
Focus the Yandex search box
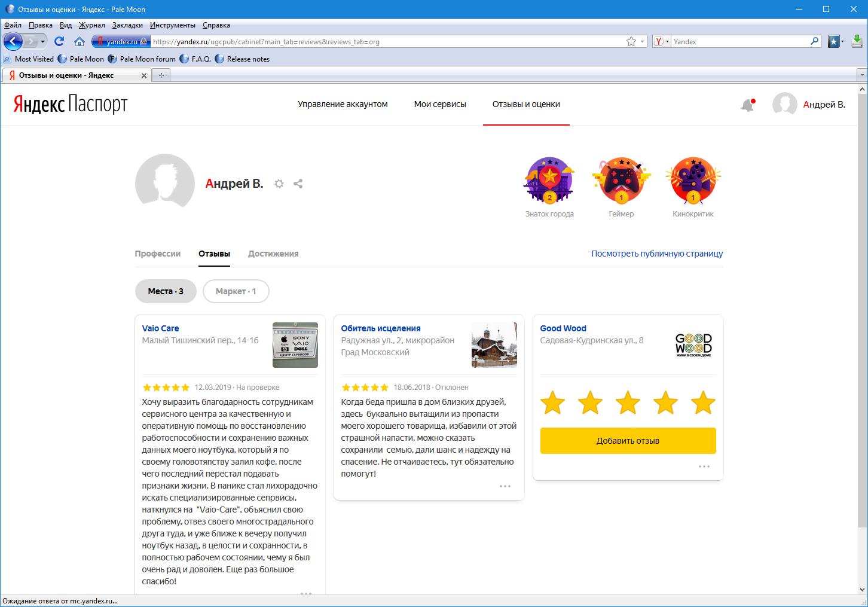pyautogui.click(x=740, y=41)
